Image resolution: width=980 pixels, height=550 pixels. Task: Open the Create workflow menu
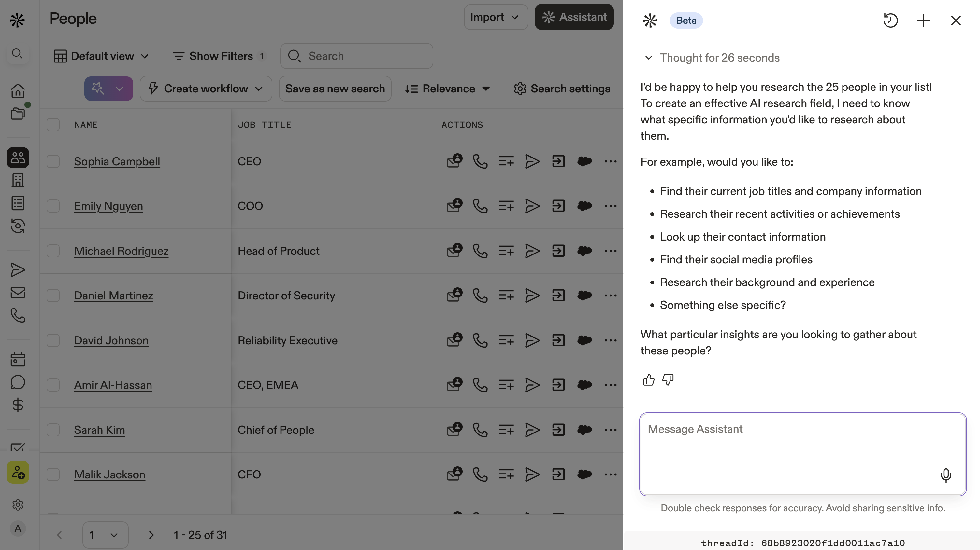pos(206,89)
